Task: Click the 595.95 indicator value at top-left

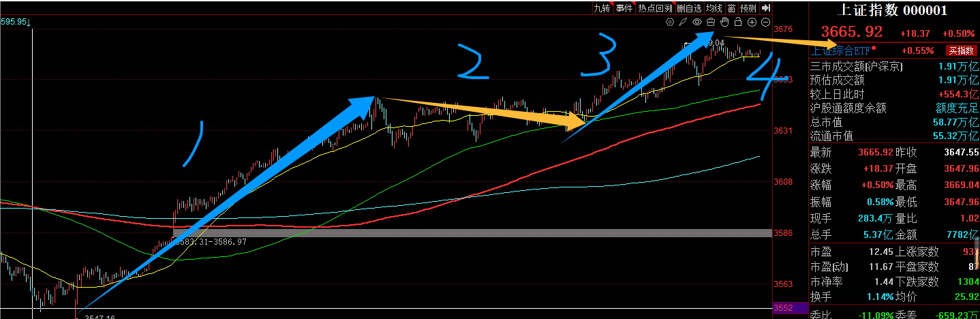Action: (15, 22)
